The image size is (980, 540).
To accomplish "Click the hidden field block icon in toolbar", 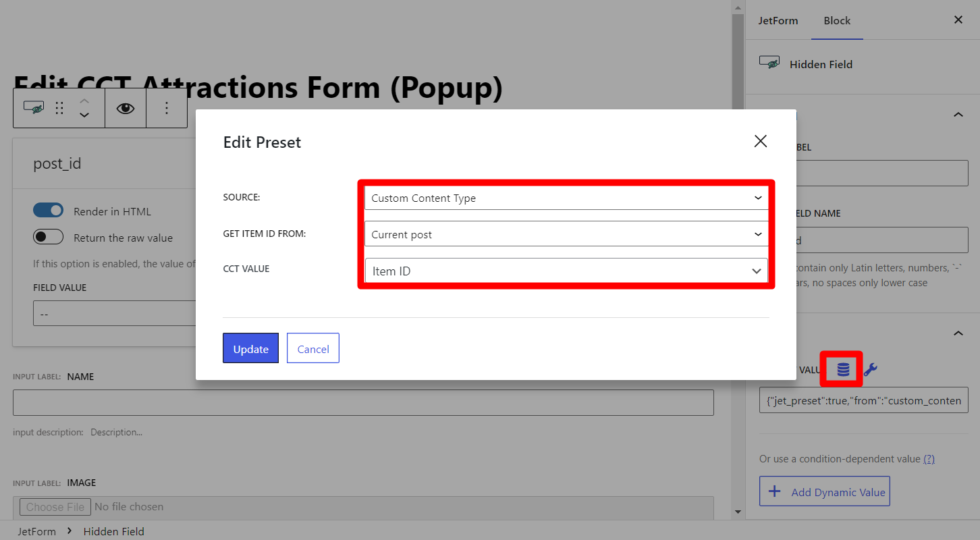I will pyautogui.click(x=34, y=108).
